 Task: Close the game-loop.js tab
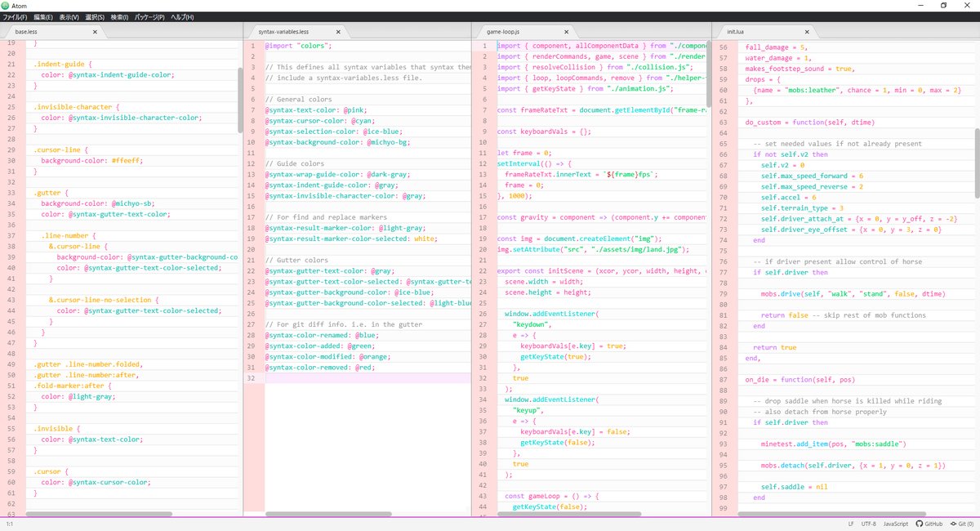click(x=565, y=32)
